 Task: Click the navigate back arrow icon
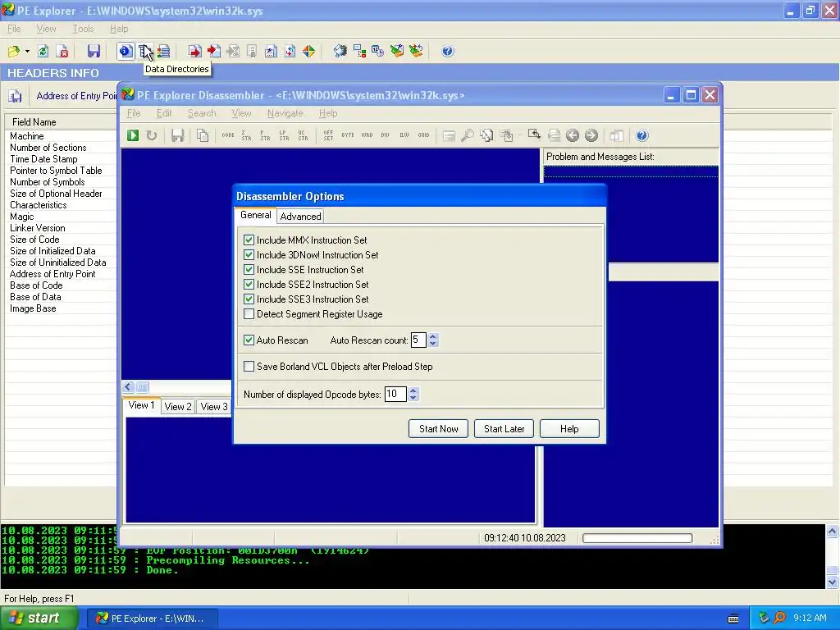[x=572, y=135]
